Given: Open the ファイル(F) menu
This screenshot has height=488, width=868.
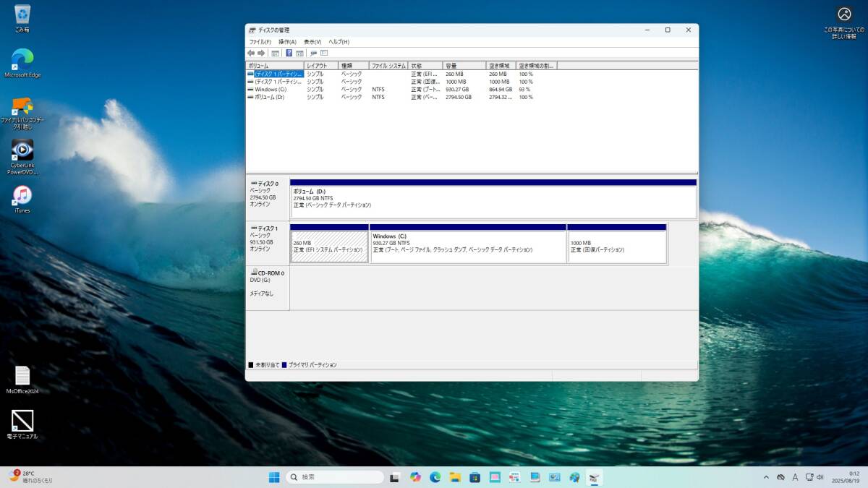Looking at the screenshot, I should pos(260,42).
